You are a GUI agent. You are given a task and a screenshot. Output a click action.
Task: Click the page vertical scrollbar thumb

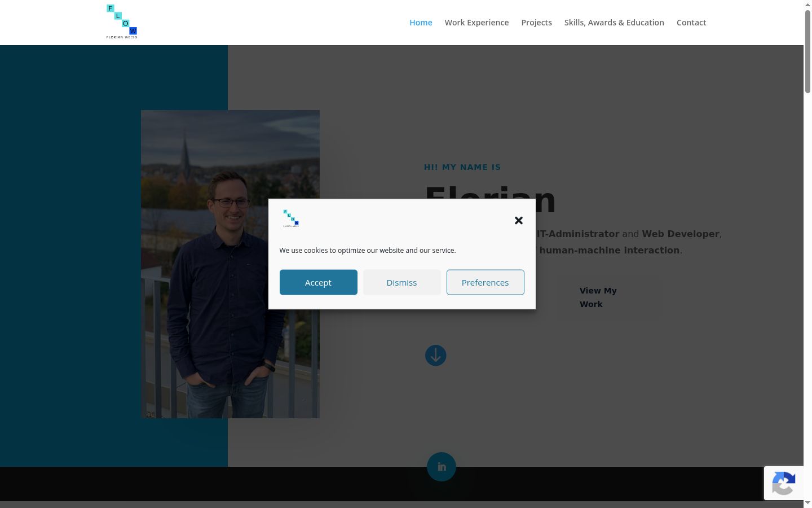(x=807, y=51)
